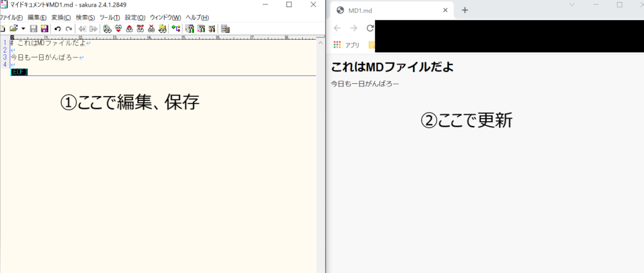Maximize the browser window
This screenshot has height=273, width=644.
tap(619, 5)
